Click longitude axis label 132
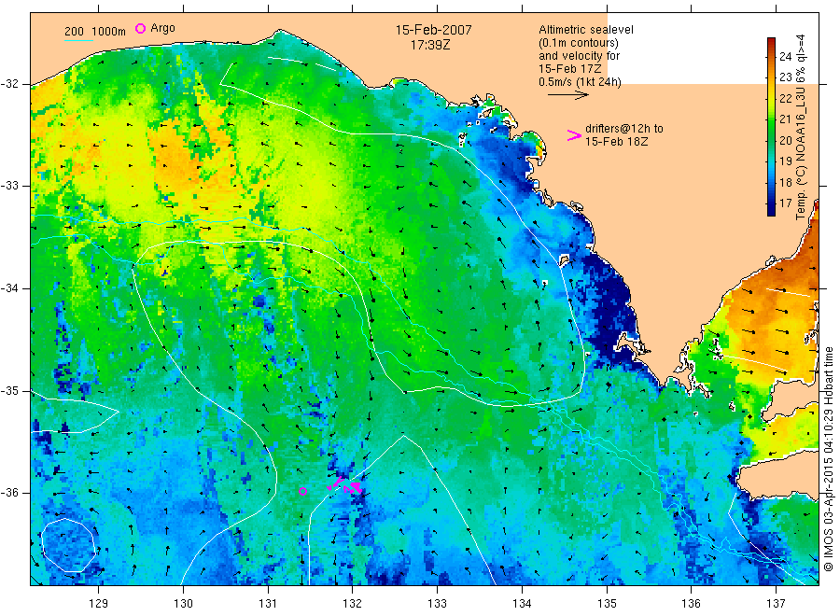The height and width of the screenshot is (616, 840). point(353,604)
